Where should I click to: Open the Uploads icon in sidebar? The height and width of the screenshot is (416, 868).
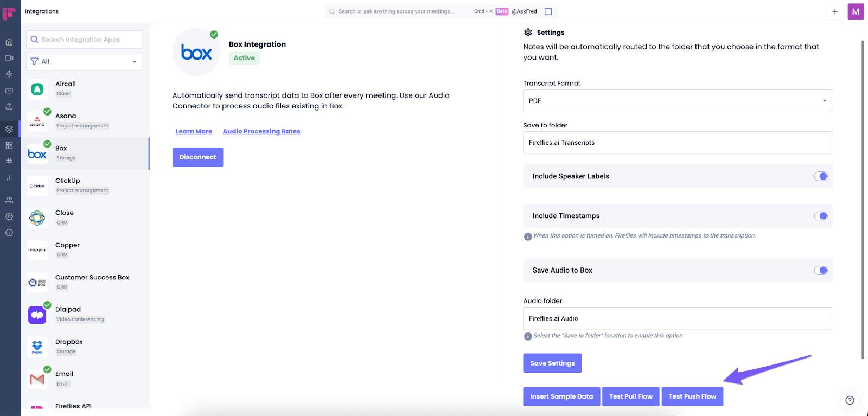(x=9, y=106)
